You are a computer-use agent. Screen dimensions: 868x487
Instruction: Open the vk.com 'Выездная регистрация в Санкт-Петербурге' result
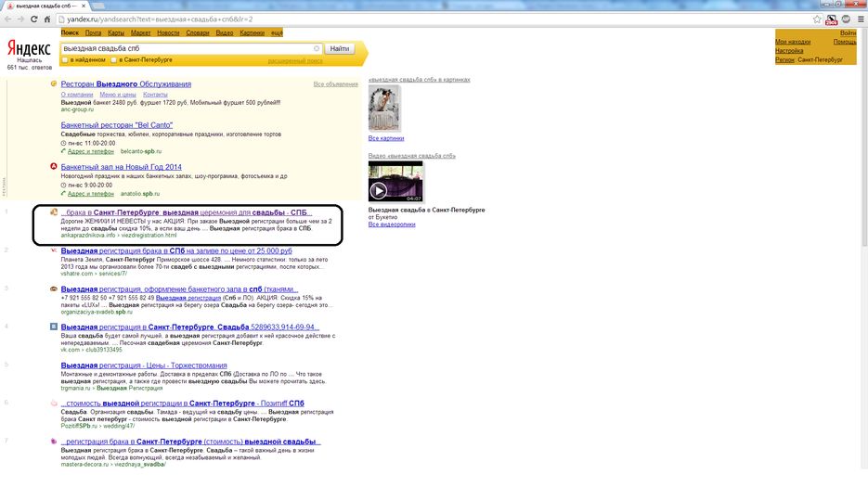190,327
